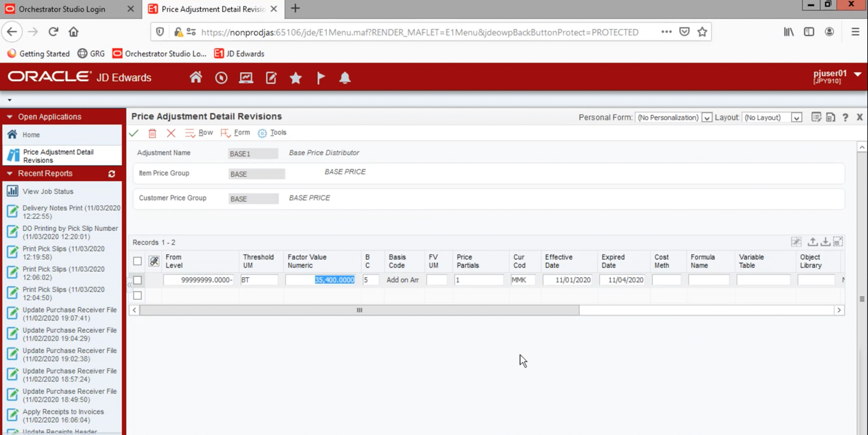Open the Personal Form dropdown
The image size is (868, 435).
707,118
